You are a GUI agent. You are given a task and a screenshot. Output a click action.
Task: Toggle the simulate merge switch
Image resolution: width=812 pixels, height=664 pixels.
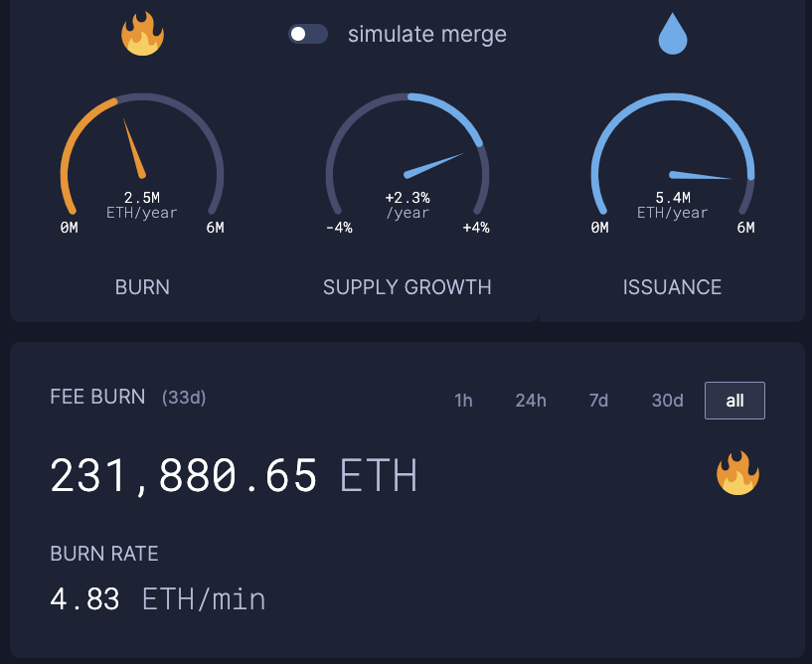[308, 34]
